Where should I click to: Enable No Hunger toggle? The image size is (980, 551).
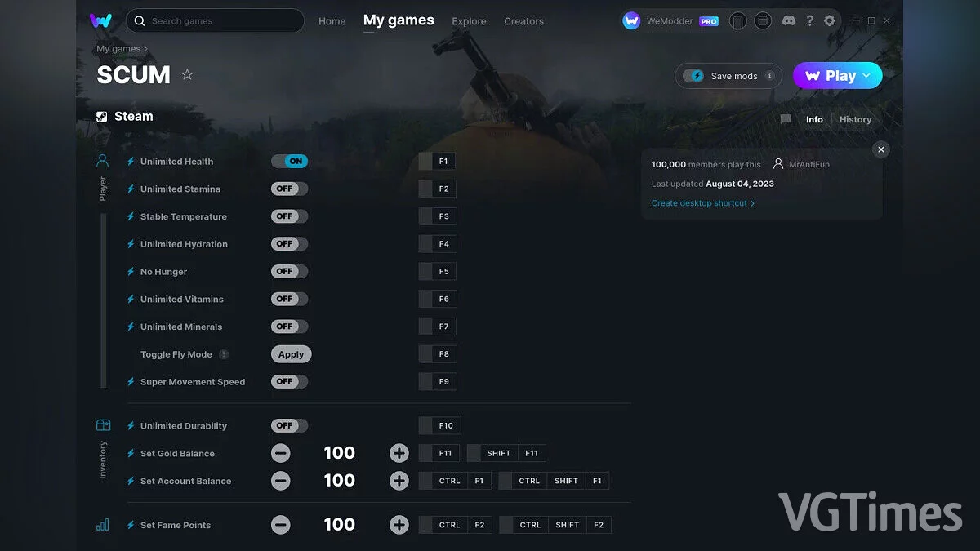pos(289,271)
